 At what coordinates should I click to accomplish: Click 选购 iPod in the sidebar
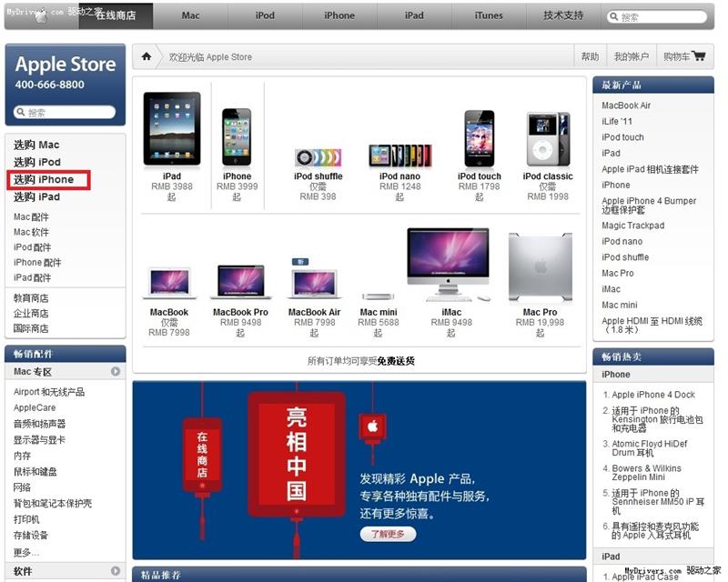pyautogui.click(x=37, y=162)
